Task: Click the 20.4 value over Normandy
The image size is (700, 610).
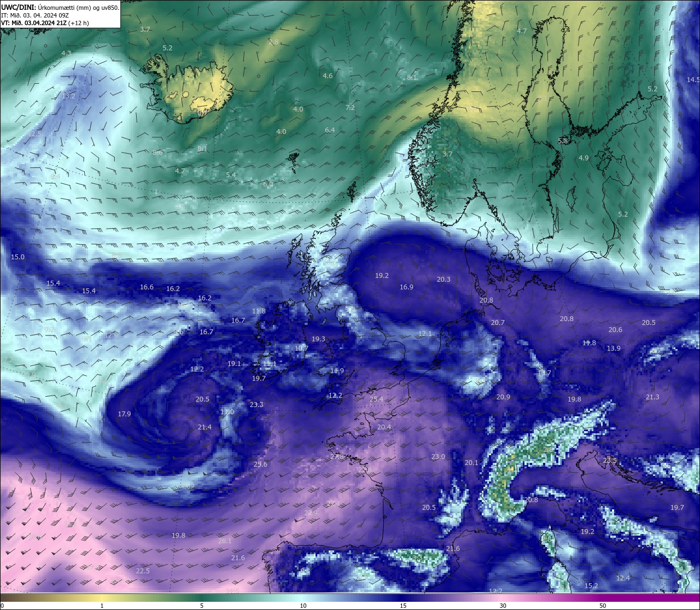Action: click(x=384, y=427)
